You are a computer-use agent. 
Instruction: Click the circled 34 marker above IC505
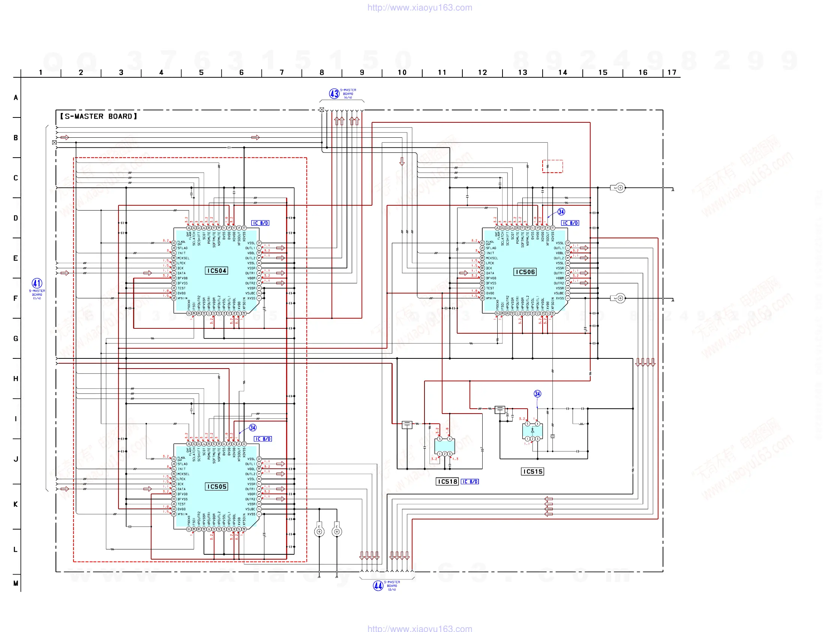tap(252, 427)
